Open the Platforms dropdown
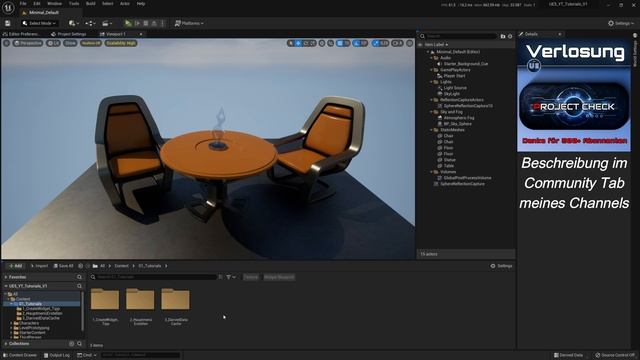The height and width of the screenshot is (360, 640). tap(189, 23)
